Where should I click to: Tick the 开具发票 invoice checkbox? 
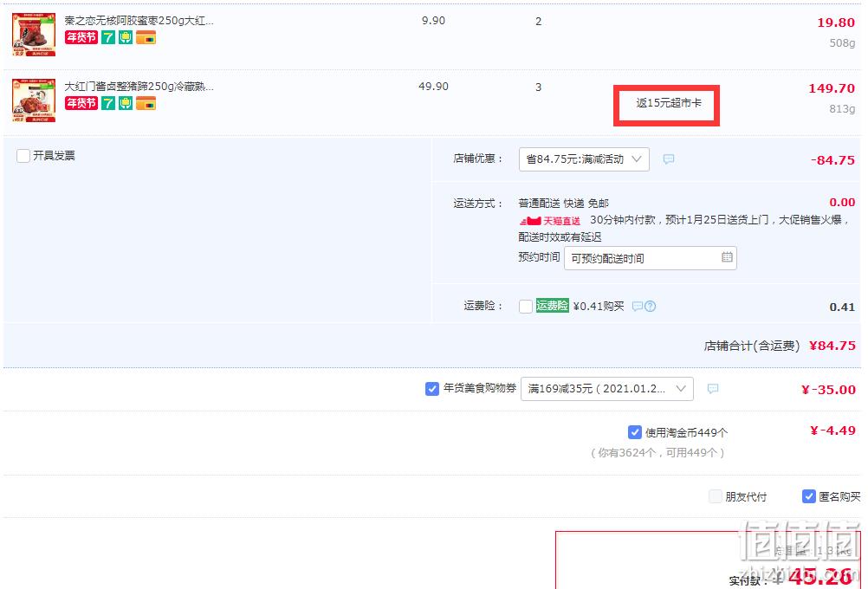(23, 156)
